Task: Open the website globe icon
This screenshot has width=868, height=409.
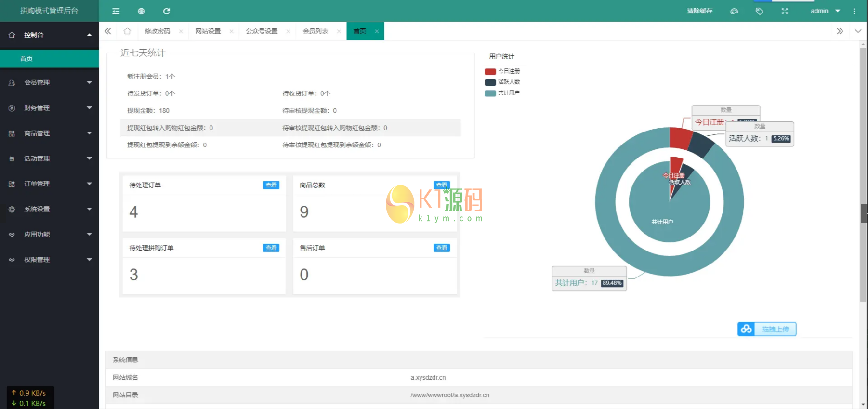Action: coord(141,11)
